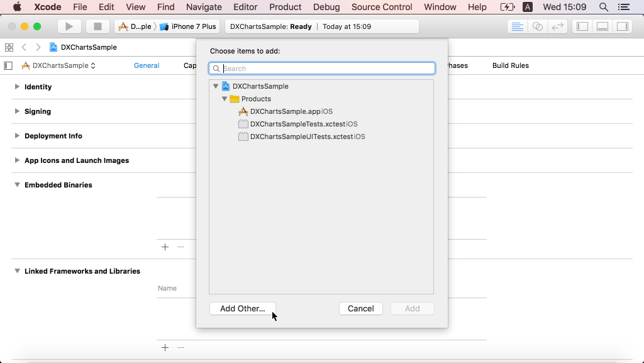Image resolution: width=644 pixels, height=363 pixels.
Task: Open Spotlight search from the menu bar
Action: tap(603, 7)
